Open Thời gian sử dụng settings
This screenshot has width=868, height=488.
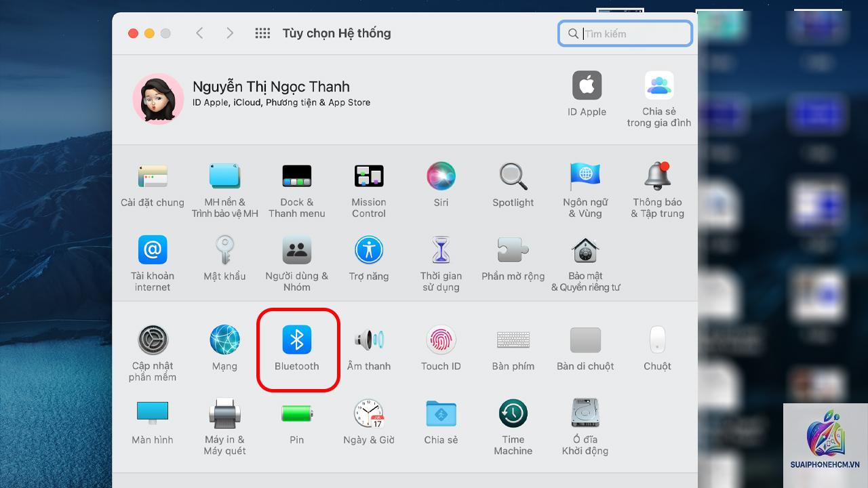tap(441, 250)
